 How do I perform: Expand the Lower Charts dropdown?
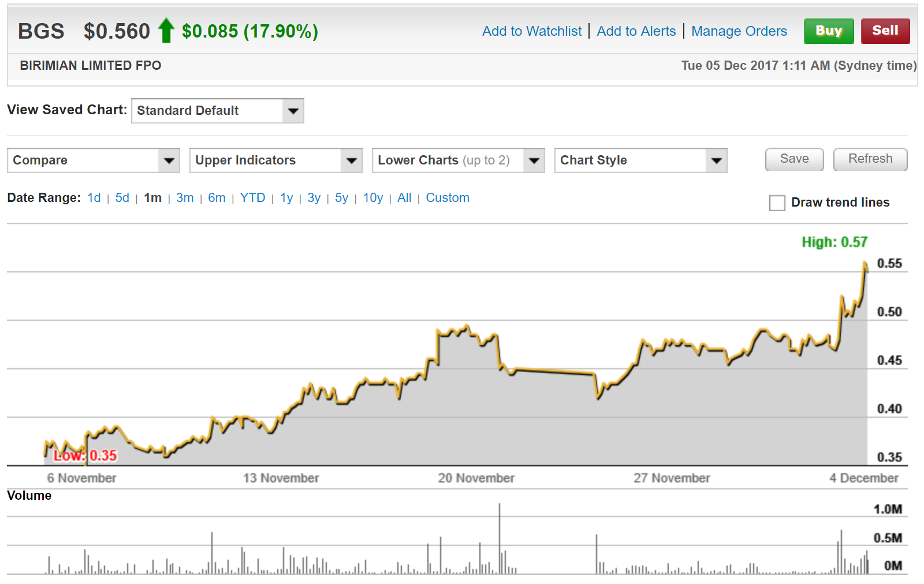point(458,160)
